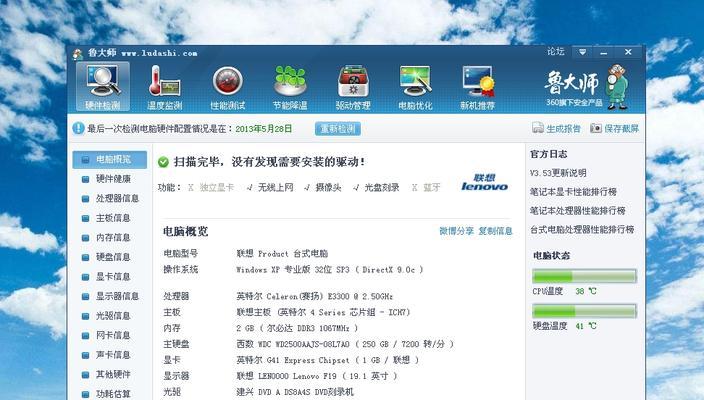Click the 2 GB DDR3 memory value
704x400 pixels.
coord(297,328)
